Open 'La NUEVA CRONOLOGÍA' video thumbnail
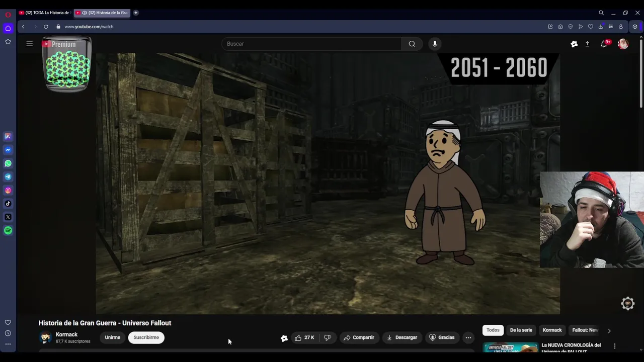644x362 pixels. pyautogui.click(x=510, y=348)
